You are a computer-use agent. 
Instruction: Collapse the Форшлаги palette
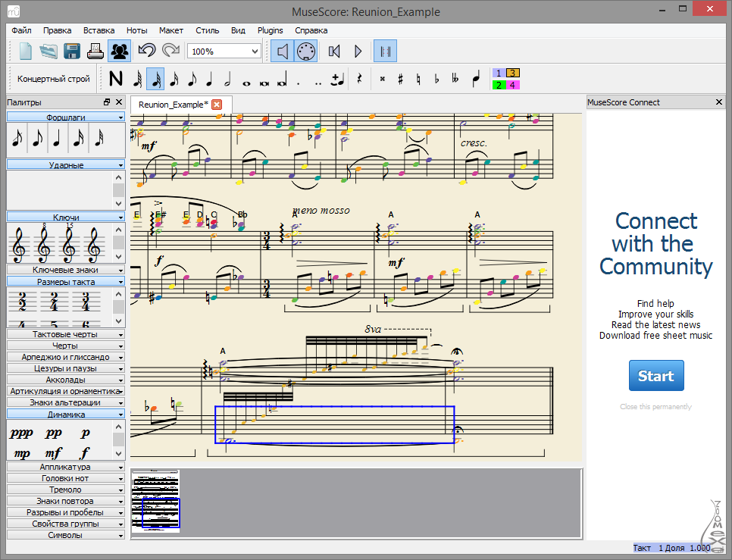[66, 117]
